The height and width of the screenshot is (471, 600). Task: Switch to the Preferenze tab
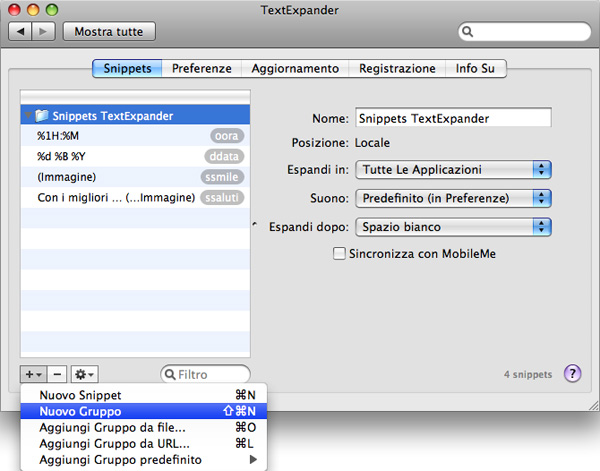(x=201, y=69)
